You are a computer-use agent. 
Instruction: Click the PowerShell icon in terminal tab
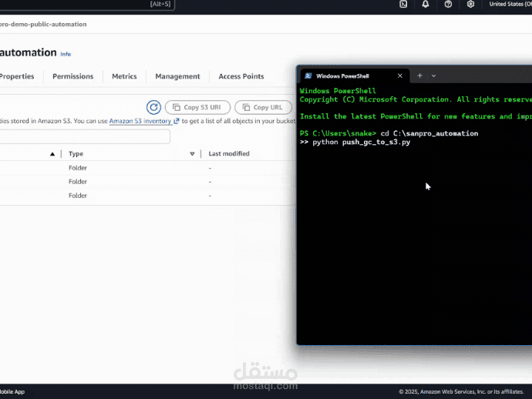coord(308,76)
